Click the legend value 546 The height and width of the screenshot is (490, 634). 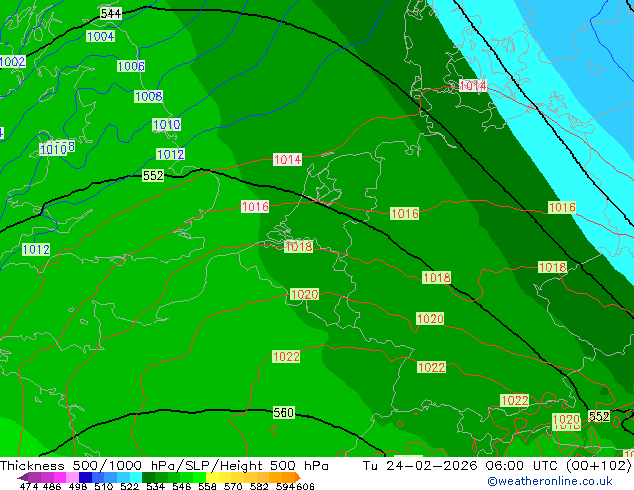coord(182,486)
